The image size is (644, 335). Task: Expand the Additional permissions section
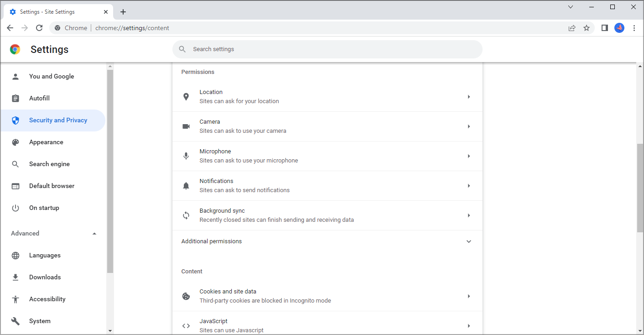pyautogui.click(x=468, y=241)
